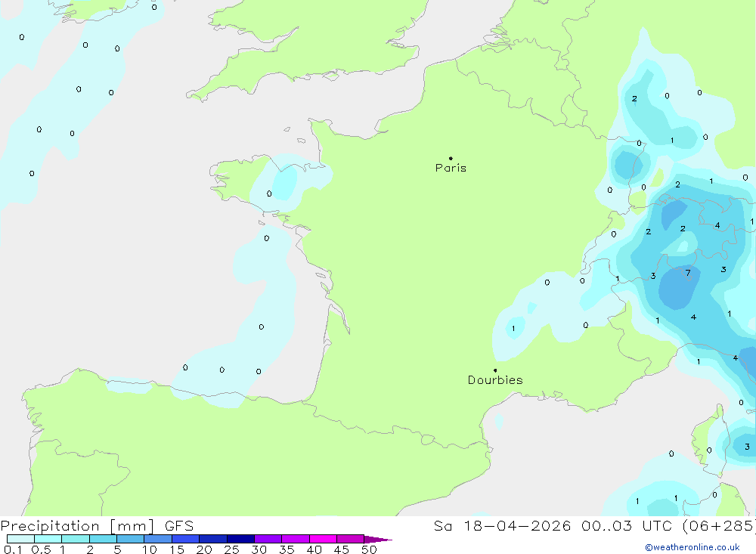Pick the 45–50 mm legend swatch
This screenshot has height=554, width=756.
pyautogui.click(x=351, y=539)
